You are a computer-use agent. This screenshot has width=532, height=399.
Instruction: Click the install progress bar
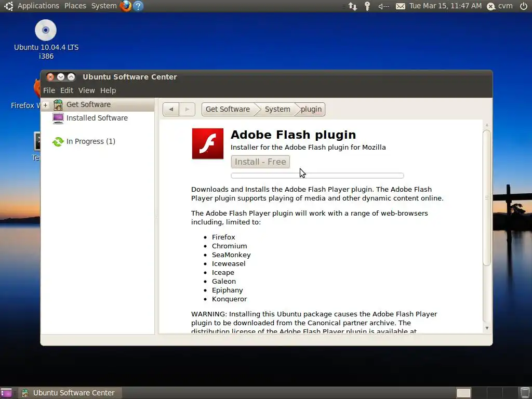(x=317, y=176)
